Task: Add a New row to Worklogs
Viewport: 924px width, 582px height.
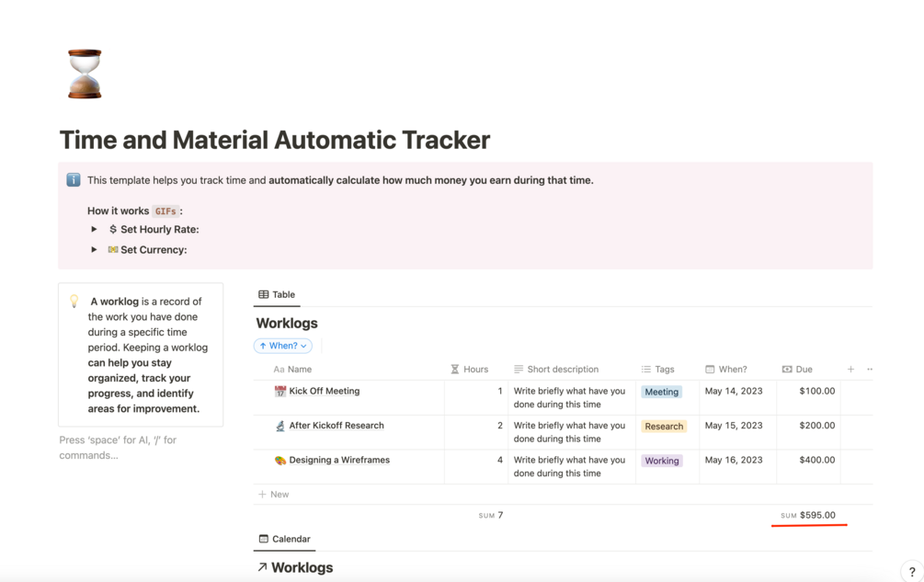Action: (x=274, y=495)
